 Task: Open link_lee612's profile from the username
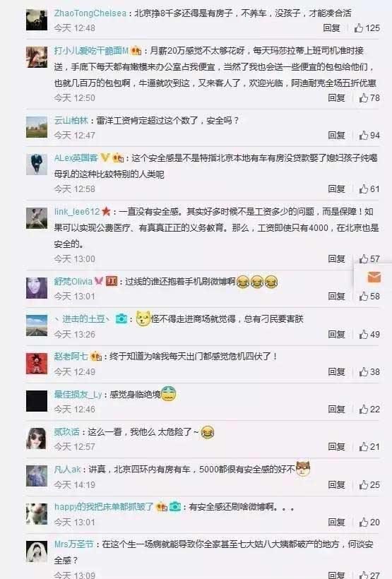[77, 212]
